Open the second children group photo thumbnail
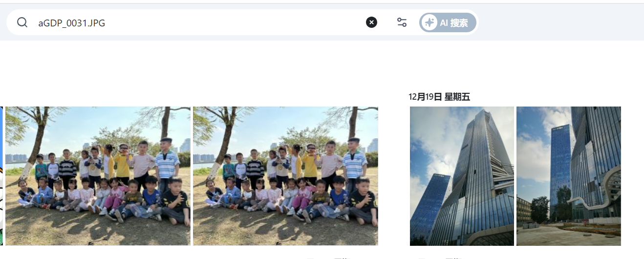Screen dimensions: 644x259 (x=285, y=176)
